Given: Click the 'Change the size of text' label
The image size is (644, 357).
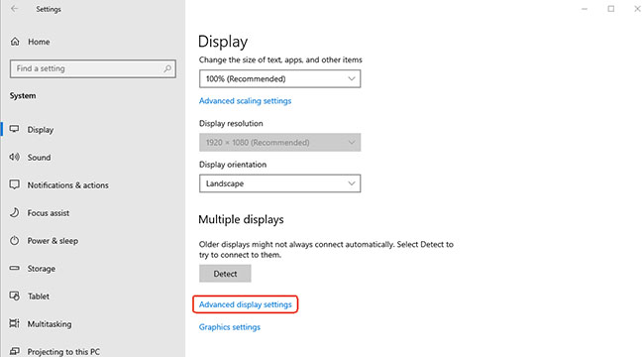Looking at the screenshot, I should [x=280, y=59].
